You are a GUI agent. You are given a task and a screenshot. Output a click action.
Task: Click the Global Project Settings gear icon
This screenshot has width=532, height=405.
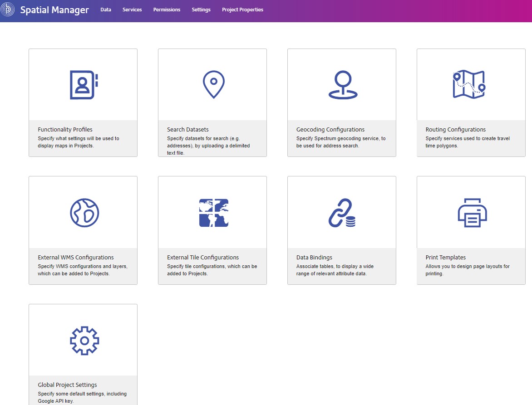pos(83,339)
